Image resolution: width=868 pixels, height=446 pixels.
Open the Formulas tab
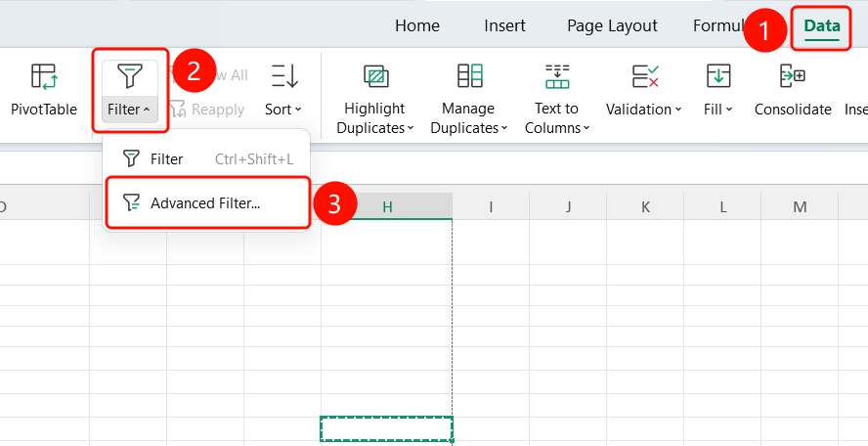pos(718,26)
